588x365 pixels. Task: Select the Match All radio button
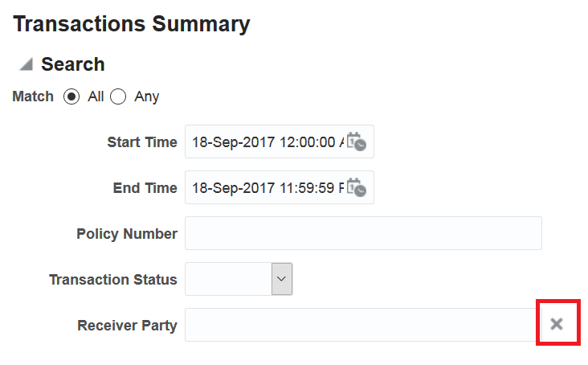tap(71, 96)
